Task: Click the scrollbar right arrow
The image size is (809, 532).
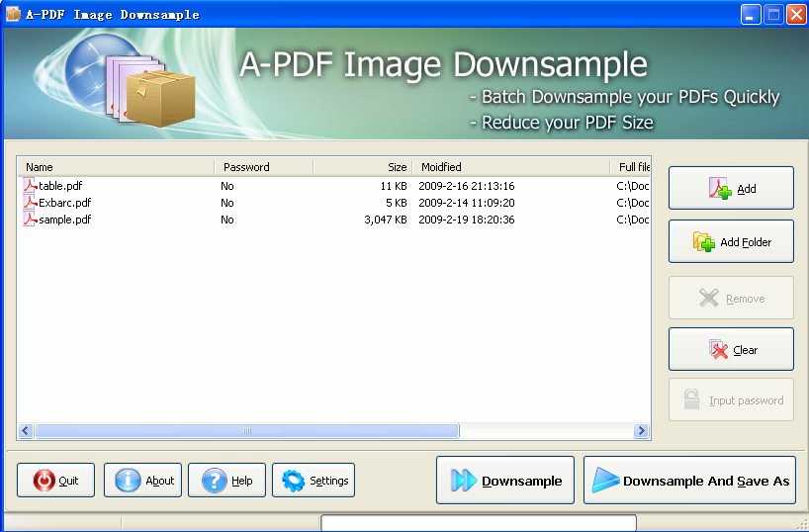Action: 641,430
